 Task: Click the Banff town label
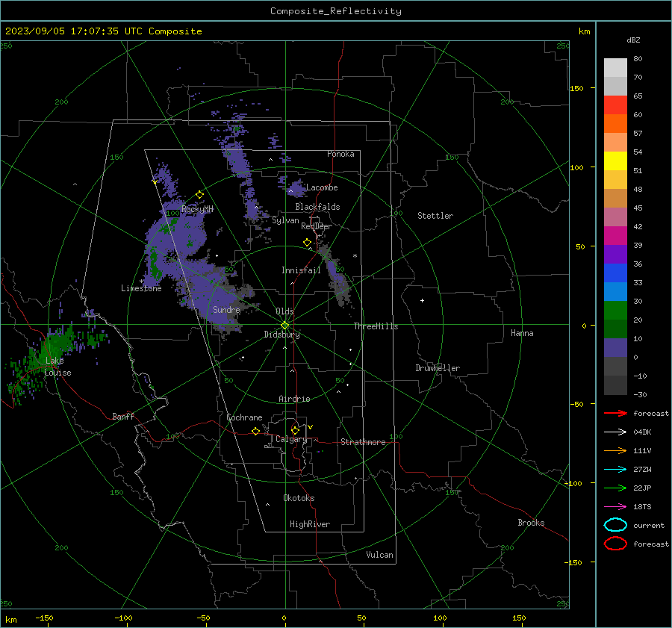click(x=123, y=417)
